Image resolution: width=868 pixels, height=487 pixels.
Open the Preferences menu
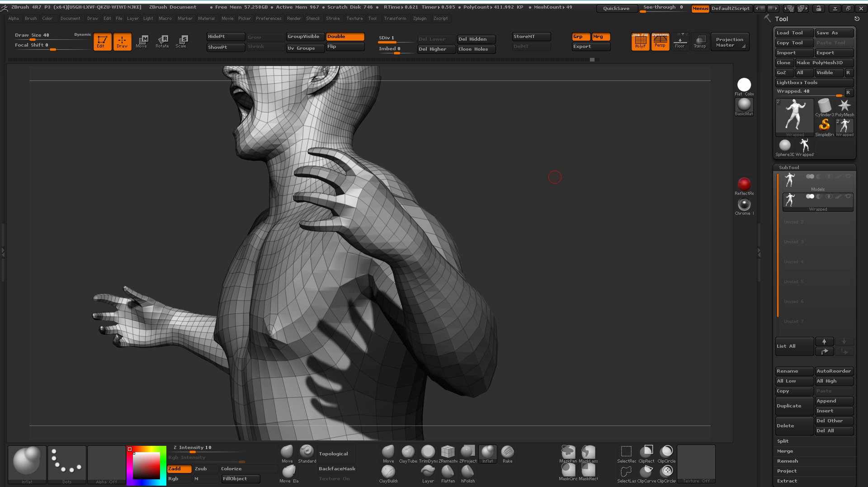(x=268, y=19)
